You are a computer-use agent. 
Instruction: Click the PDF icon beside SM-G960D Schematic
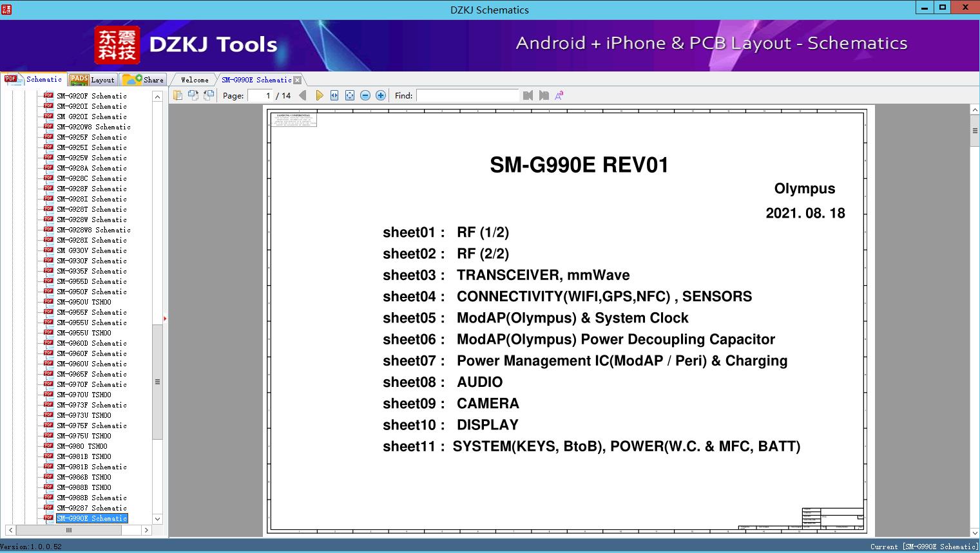click(x=48, y=342)
